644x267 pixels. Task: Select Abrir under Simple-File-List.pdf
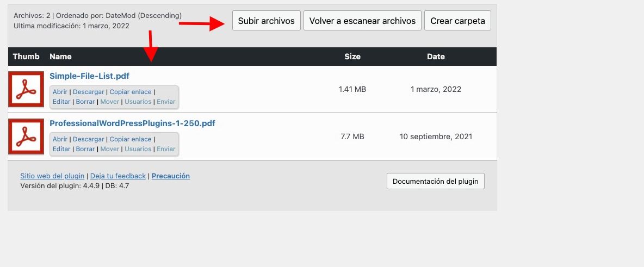(x=60, y=92)
